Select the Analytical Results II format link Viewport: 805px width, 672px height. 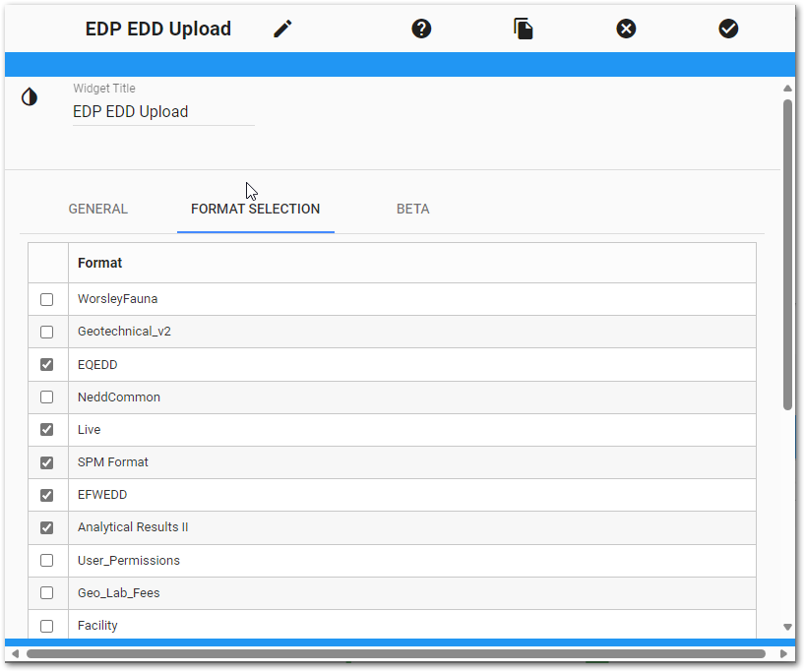(132, 527)
